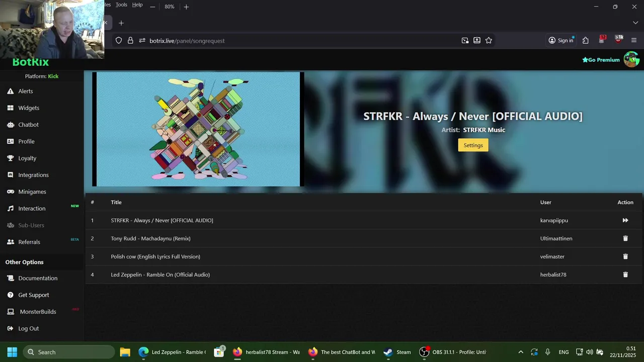Select user Ultimaattinen in queue
This screenshot has width=644, height=362.
(556, 238)
